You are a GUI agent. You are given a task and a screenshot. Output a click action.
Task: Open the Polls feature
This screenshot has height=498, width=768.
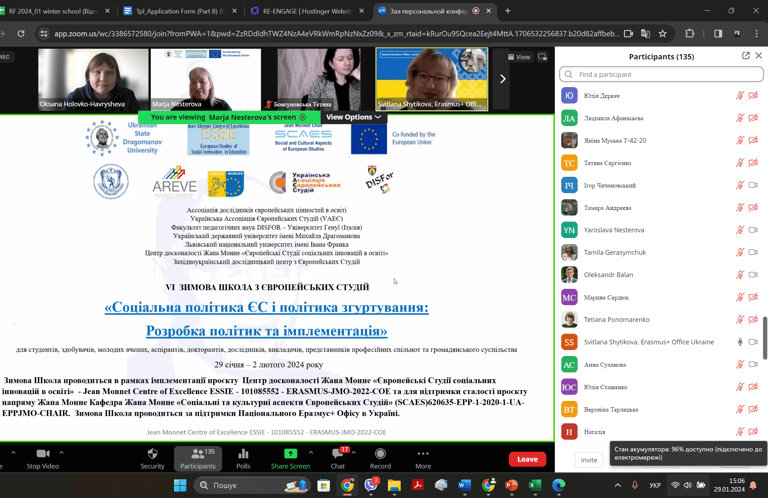coord(243,459)
